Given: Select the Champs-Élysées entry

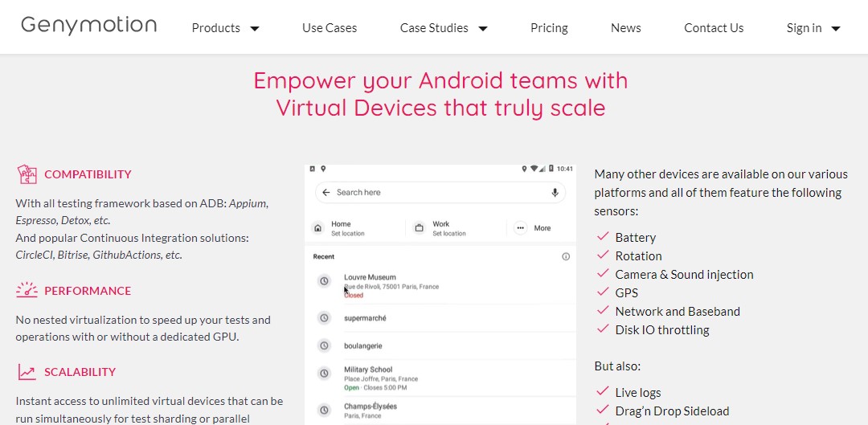Looking at the screenshot, I should click(x=440, y=411).
